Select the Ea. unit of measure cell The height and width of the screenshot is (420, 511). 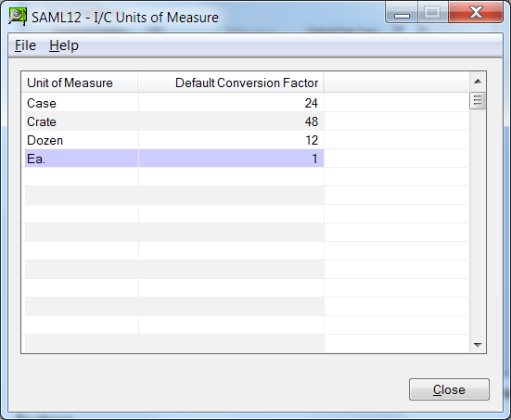click(82, 159)
